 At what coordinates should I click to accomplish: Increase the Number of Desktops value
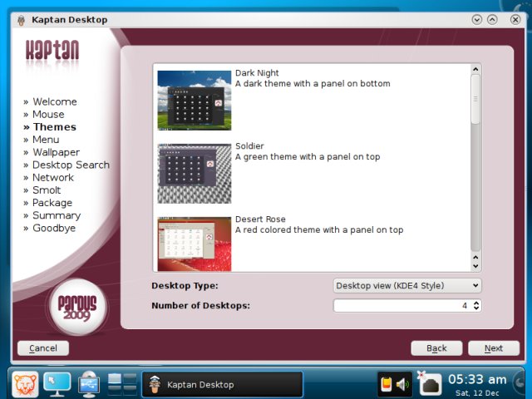click(476, 303)
